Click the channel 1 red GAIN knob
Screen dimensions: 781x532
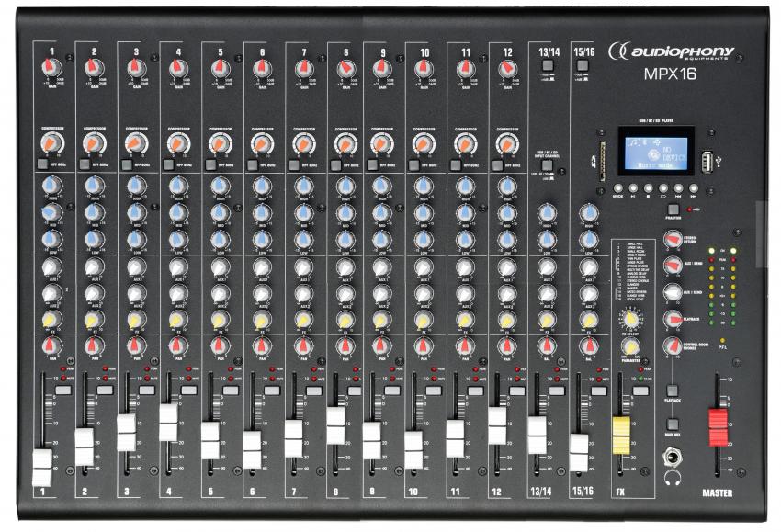click(x=51, y=68)
